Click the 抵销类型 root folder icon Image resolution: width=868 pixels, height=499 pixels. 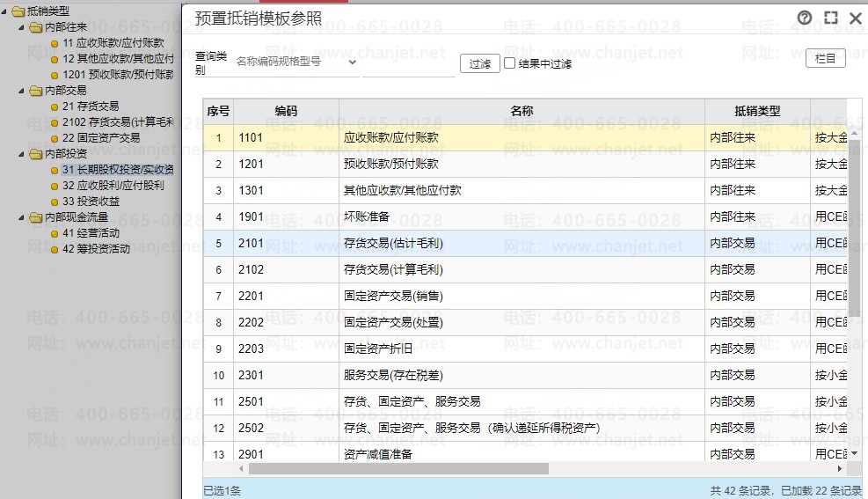[x=18, y=11]
